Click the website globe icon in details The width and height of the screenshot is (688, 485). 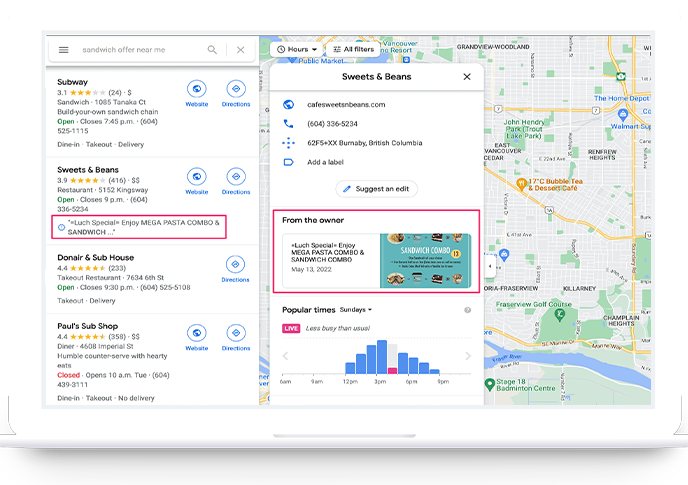(x=288, y=104)
